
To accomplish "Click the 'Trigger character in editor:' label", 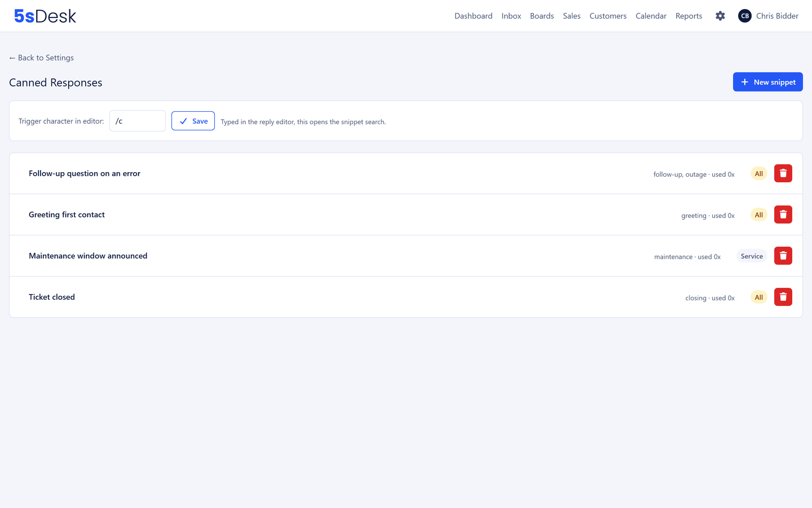I will click(61, 121).
